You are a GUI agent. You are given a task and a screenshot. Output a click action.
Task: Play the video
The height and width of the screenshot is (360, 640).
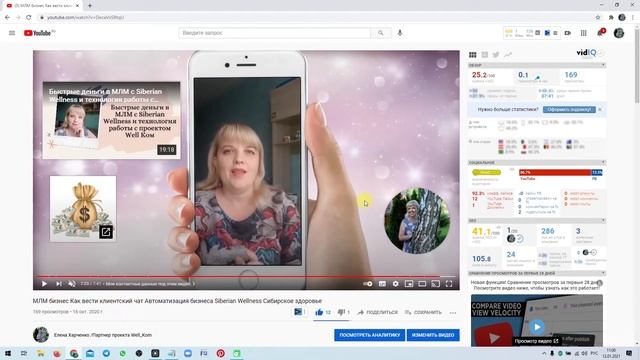click(x=44, y=284)
